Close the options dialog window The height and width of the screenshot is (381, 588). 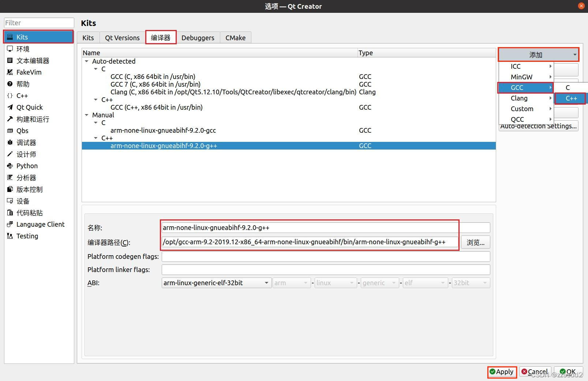(x=581, y=6)
